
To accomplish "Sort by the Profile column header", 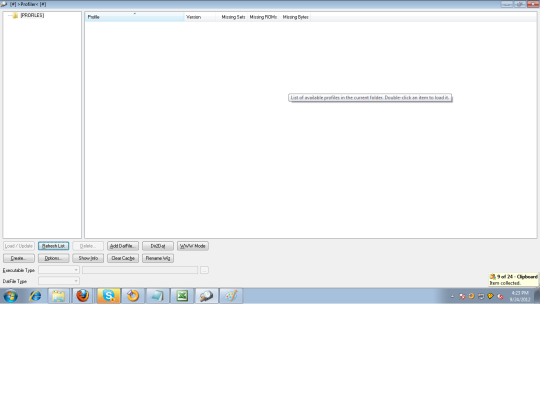I will coord(134,17).
